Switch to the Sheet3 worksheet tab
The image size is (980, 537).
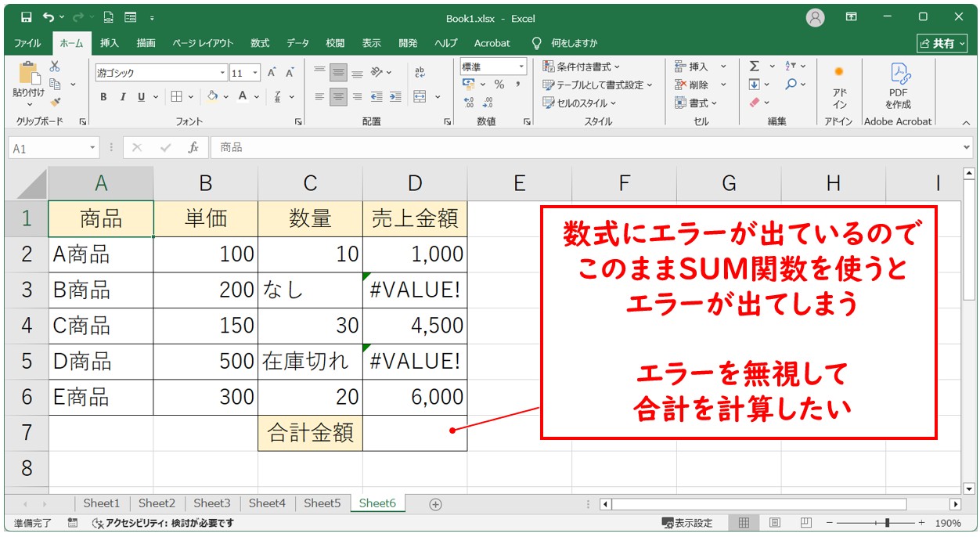[x=211, y=503]
